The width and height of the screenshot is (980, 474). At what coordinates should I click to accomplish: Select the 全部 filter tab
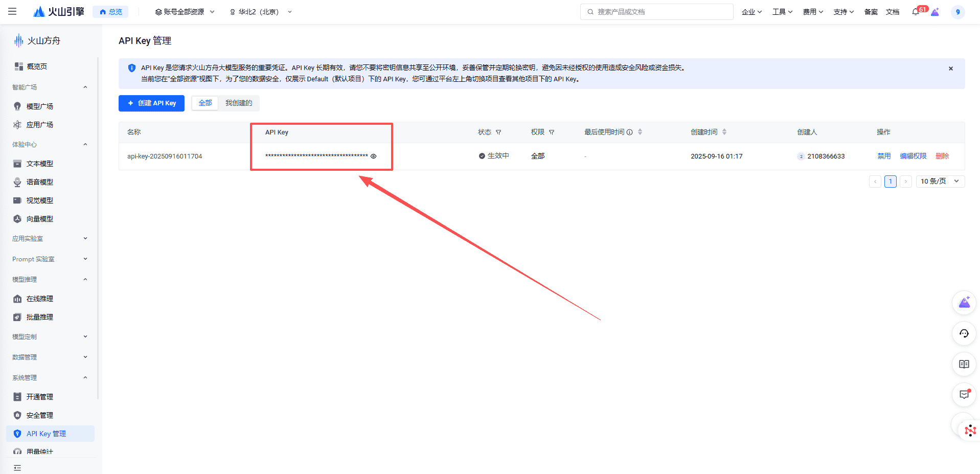point(205,103)
